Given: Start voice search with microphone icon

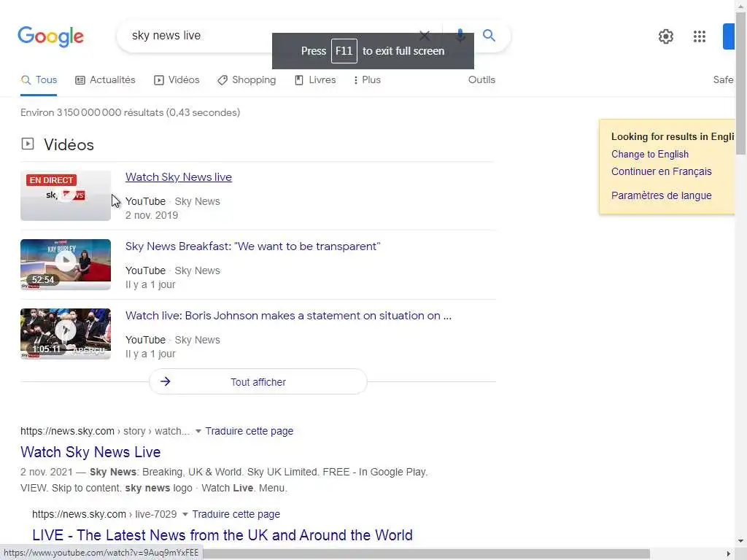Looking at the screenshot, I should (460, 35).
